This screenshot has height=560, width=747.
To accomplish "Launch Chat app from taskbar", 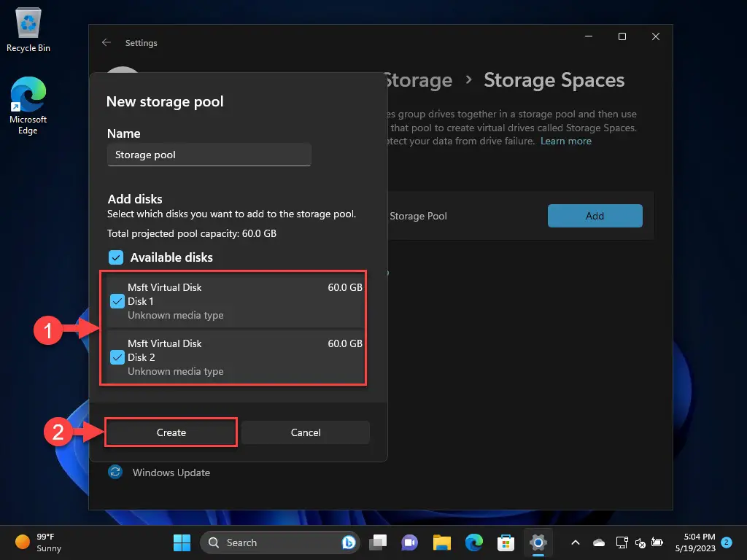I will pyautogui.click(x=410, y=542).
